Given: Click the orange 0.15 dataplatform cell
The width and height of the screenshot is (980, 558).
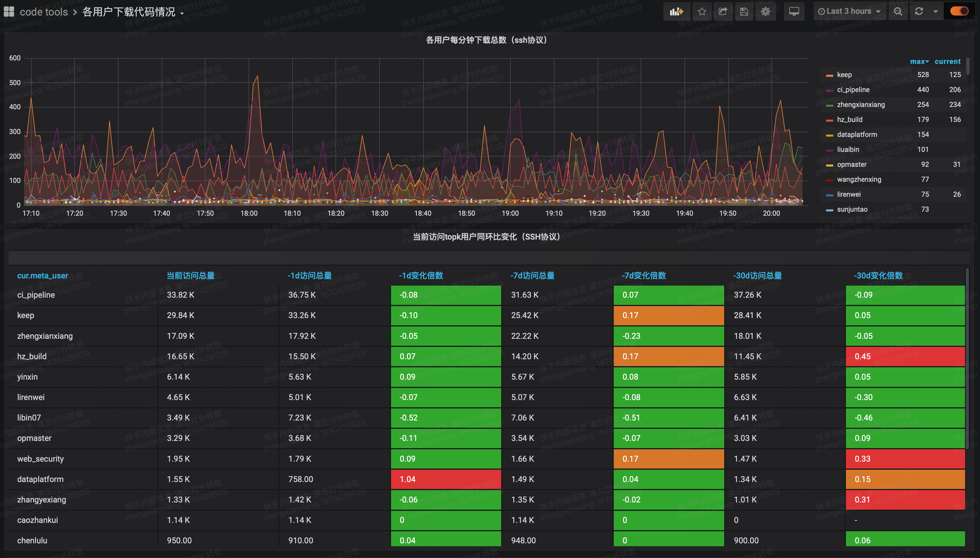Looking at the screenshot, I should 905,479.
